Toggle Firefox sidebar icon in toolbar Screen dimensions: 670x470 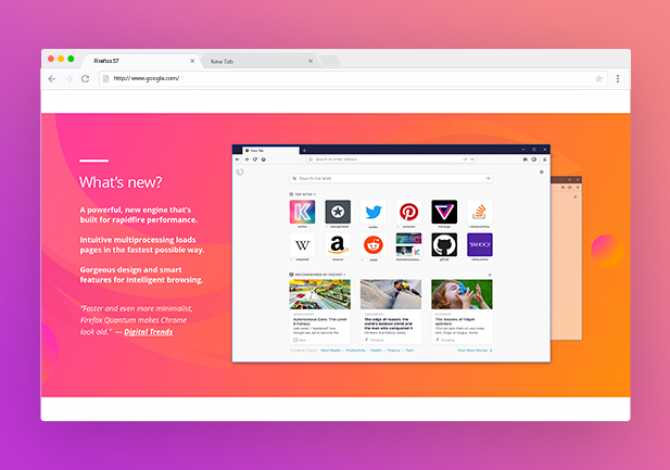pyautogui.click(x=534, y=159)
